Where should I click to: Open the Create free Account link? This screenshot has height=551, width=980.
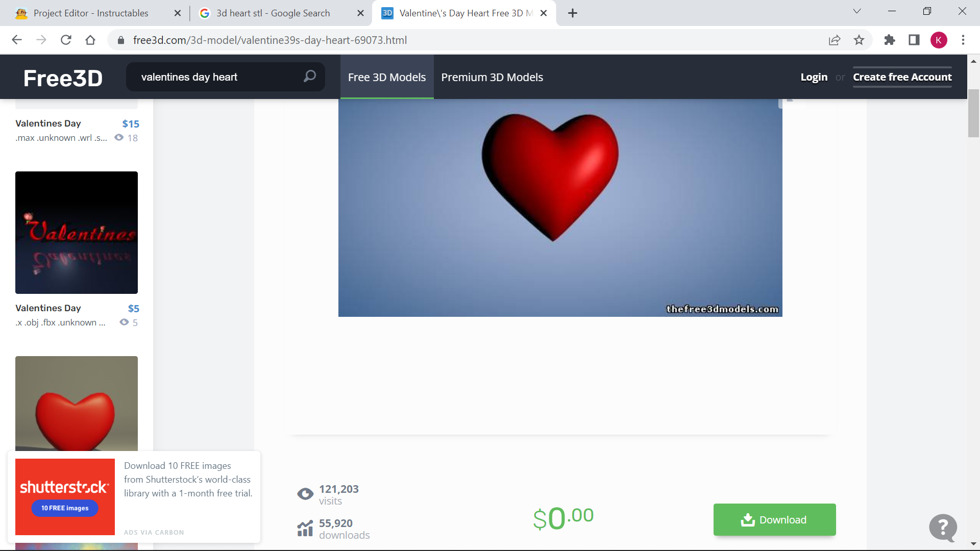coord(902,77)
